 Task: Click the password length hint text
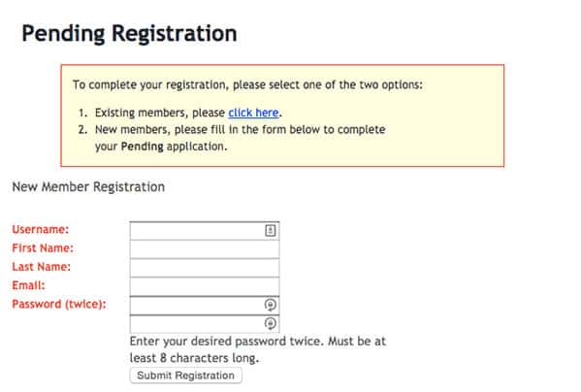click(257, 349)
